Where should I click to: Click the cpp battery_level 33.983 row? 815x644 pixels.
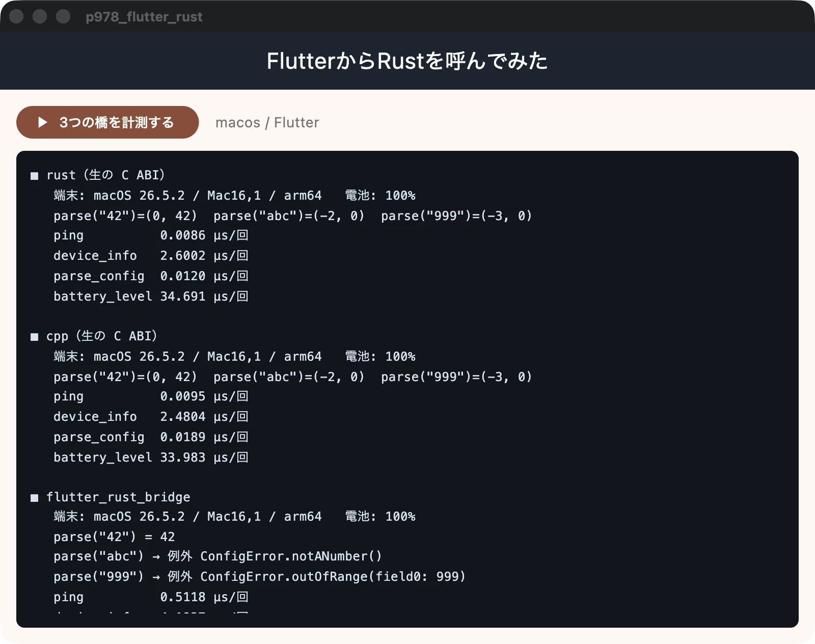(x=151, y=458)
